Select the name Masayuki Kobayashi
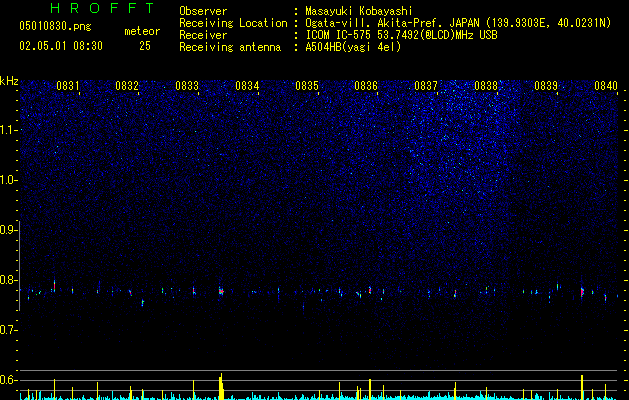The width and height of the screenshot is (629, 400). (x=358, y=11)
